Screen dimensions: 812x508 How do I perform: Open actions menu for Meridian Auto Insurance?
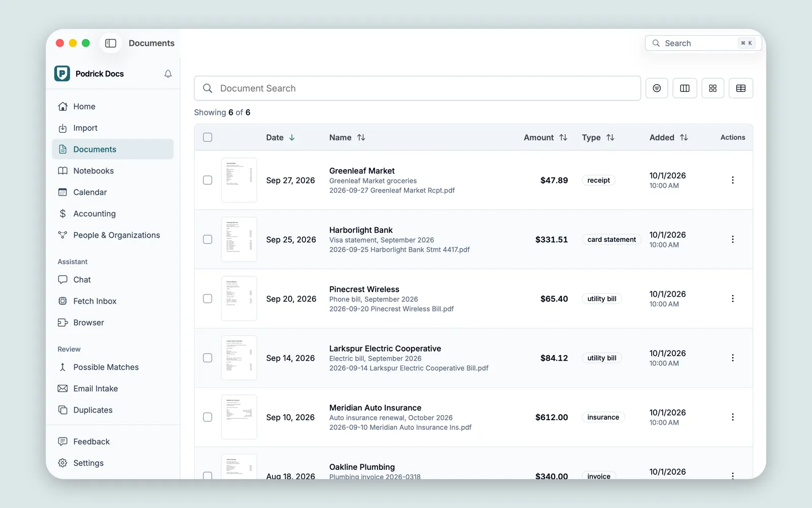733,417
